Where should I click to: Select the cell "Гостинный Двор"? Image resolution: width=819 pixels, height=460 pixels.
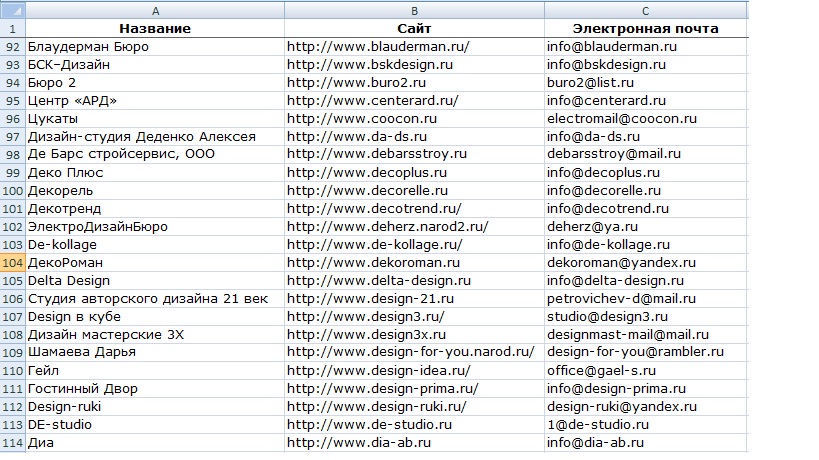tap(83, 388)
